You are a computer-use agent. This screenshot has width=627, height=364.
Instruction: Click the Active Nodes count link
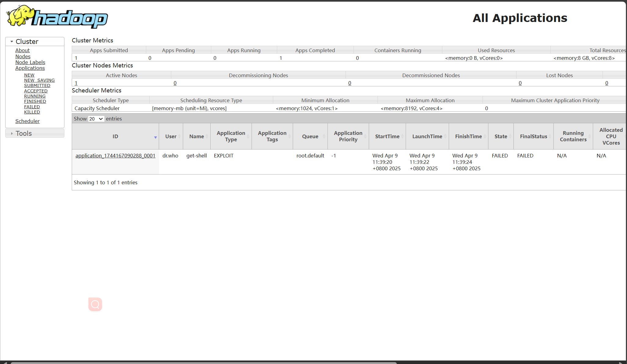tap(76, 83)
